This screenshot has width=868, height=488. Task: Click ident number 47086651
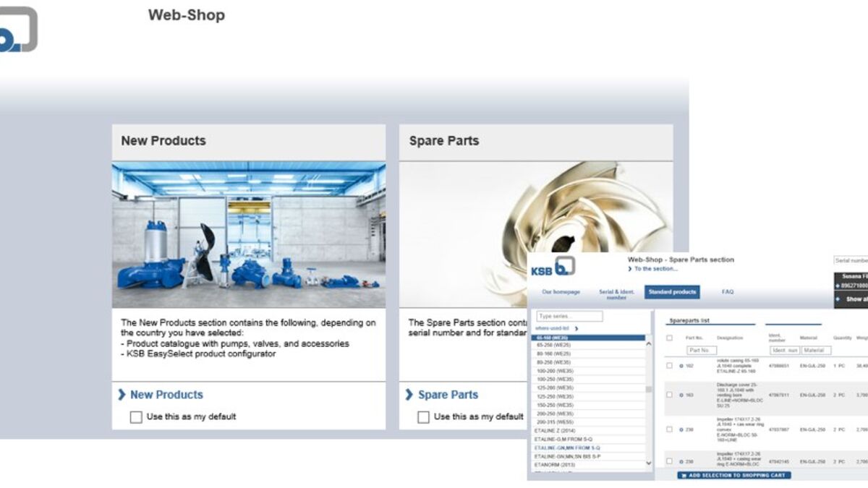click(x=778, y=366)
